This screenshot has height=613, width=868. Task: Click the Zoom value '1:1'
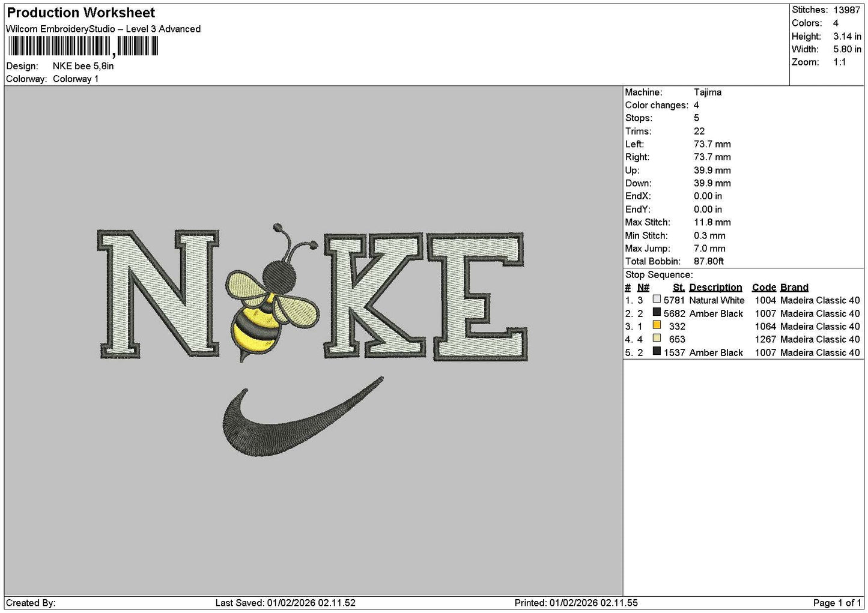[x=839, y=62]
